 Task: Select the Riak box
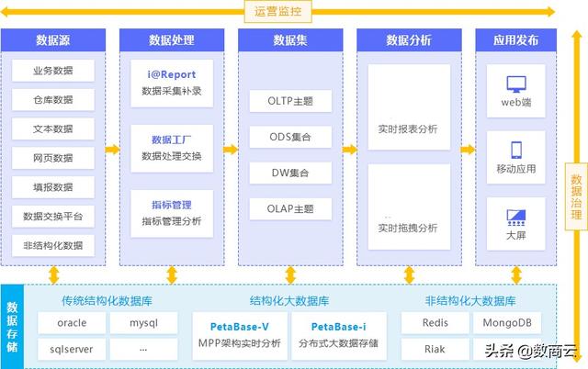coord(435,350)
